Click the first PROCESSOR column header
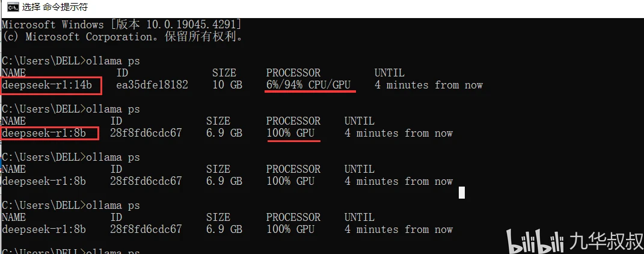644x254 pixels. [x=293, y=73]
